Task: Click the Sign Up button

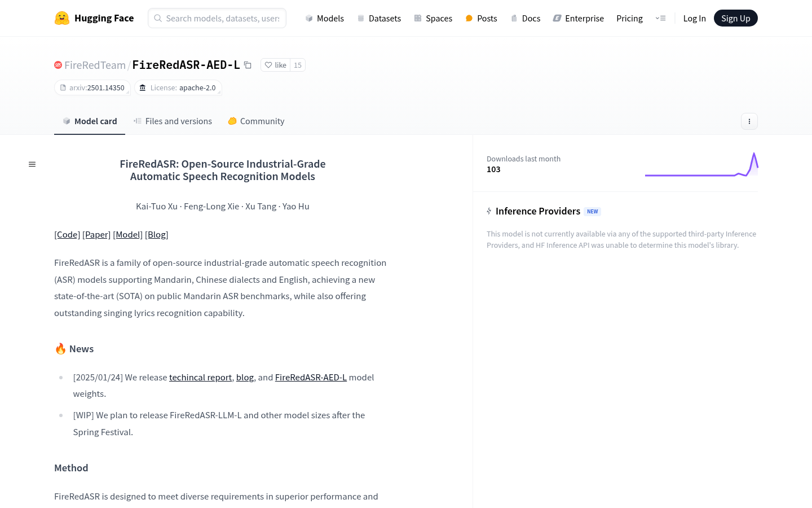Action: 736,18
